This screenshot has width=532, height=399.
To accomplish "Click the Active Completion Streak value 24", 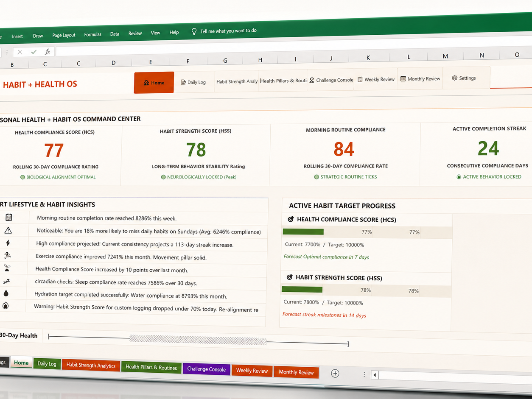I will 488,148.
